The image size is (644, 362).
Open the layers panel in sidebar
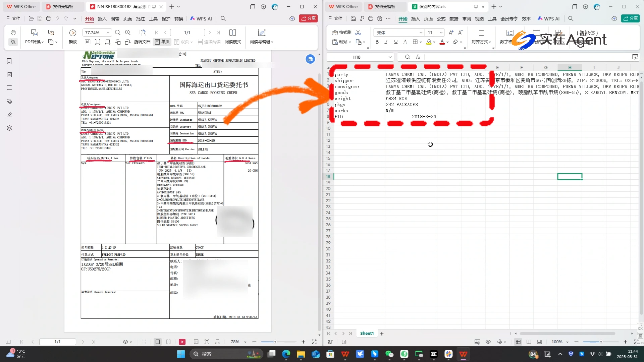tap(9, 128)
